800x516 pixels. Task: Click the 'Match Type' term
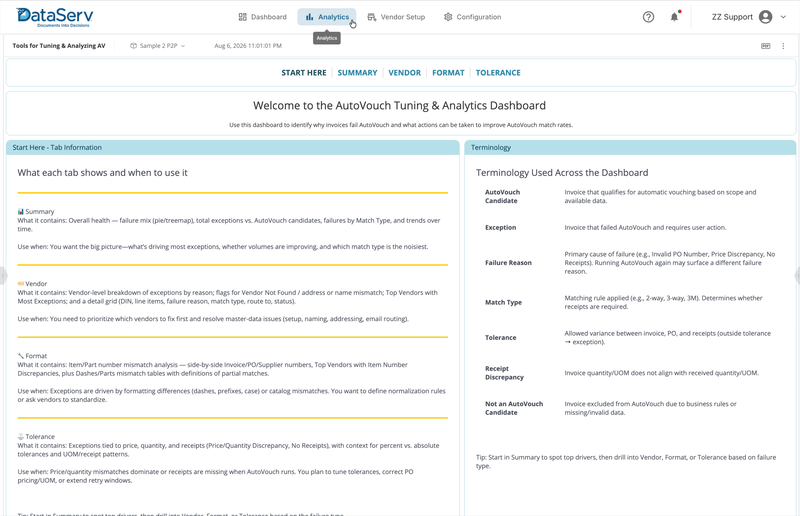(504, 302)
